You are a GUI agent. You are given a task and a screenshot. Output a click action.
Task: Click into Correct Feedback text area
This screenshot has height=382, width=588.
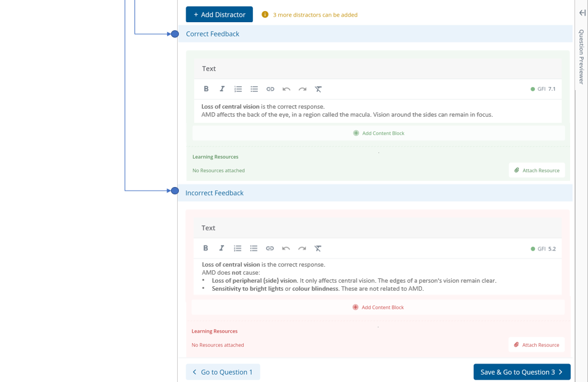pyautogui.click(x=378, y=111)
